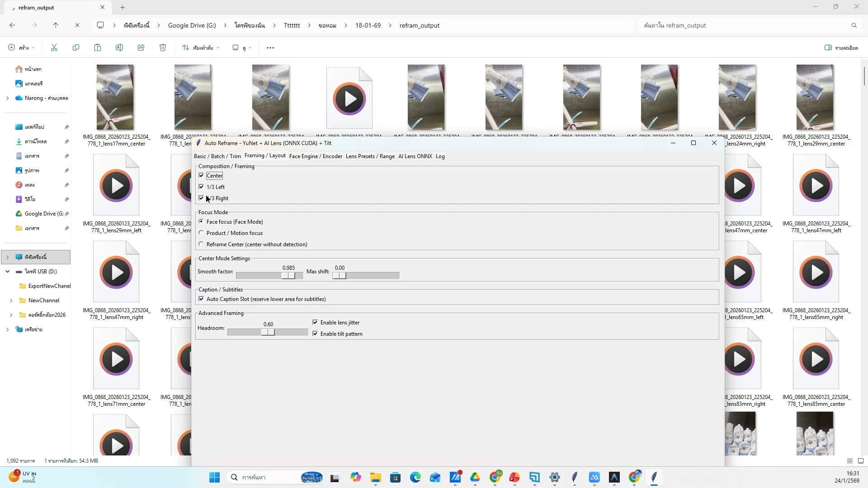Click the Delete trash icon
This screenshot has height=488, width=868.
(x=163, y=47)
